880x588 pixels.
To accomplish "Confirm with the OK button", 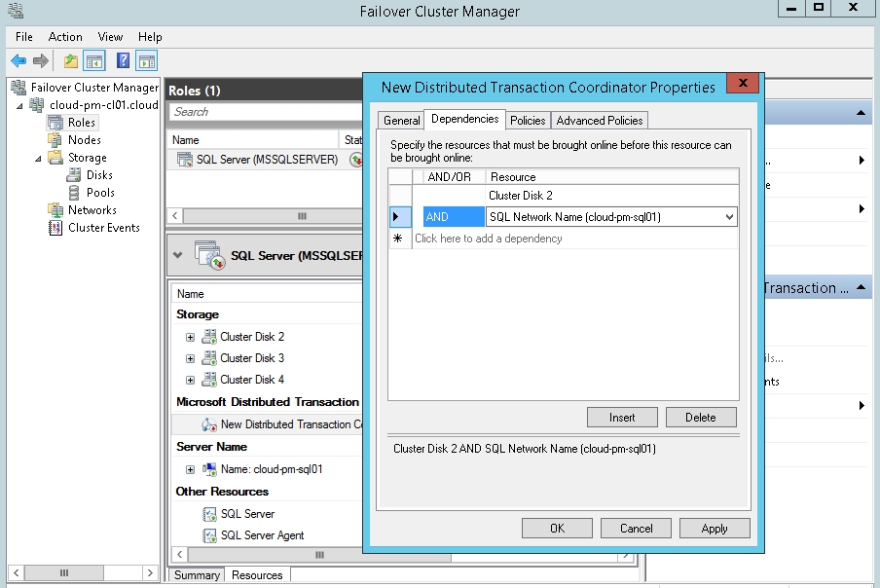I will tap(557, 529).
